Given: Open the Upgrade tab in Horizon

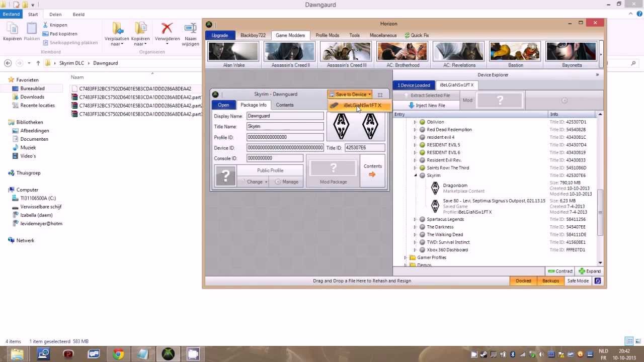Looking at the screenshot, I should click(x=220, y=36).
